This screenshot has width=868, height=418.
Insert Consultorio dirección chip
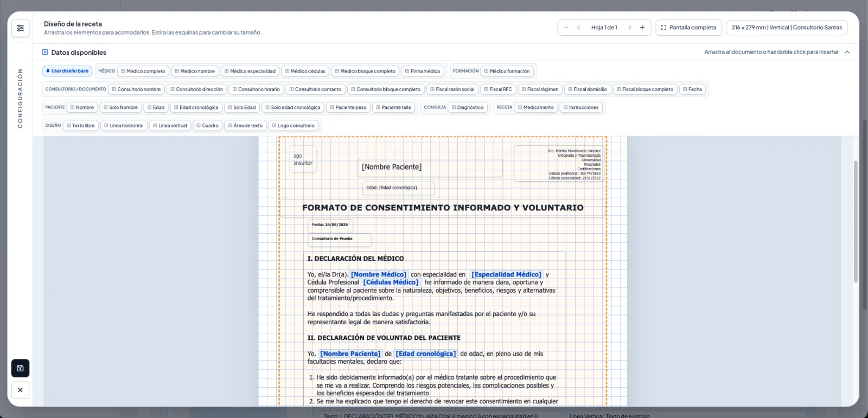pos(197,89)
